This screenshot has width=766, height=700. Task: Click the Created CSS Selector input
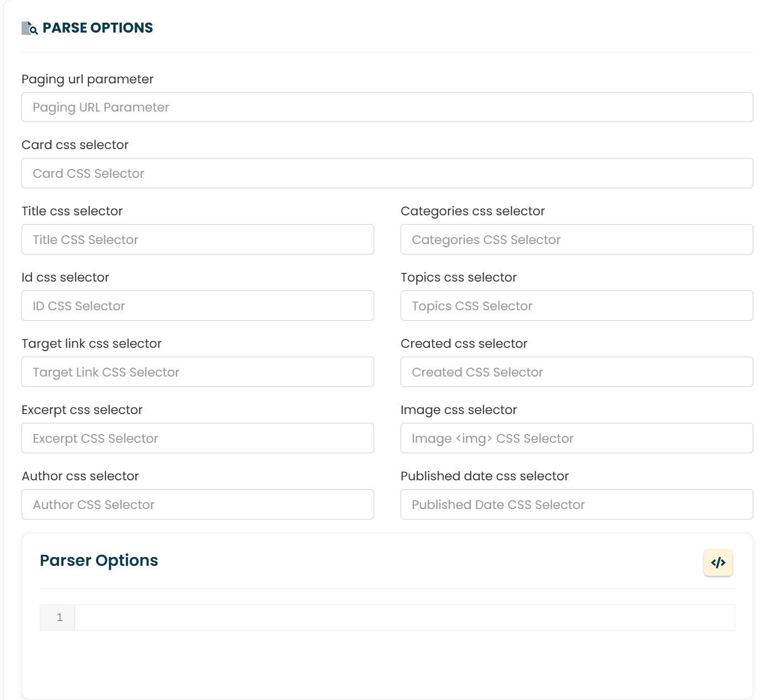click(577, 372)
